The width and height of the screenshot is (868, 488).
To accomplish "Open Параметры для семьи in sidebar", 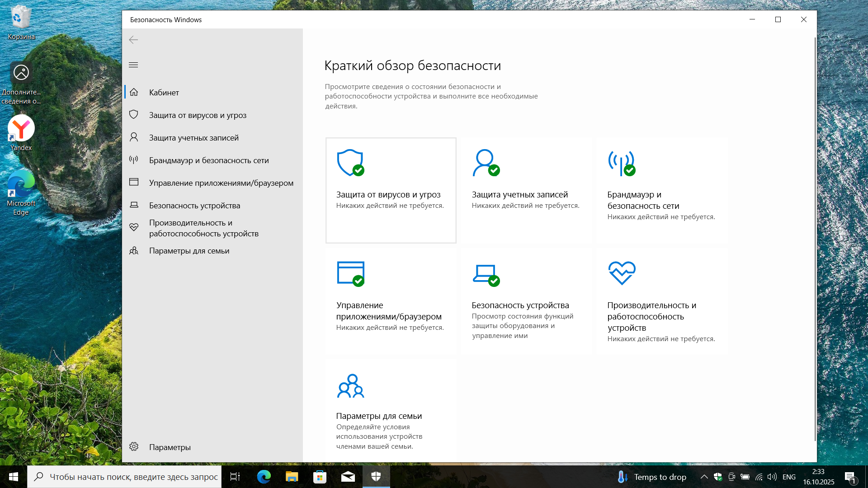I will pyautogui.click(x=189, y=251).
